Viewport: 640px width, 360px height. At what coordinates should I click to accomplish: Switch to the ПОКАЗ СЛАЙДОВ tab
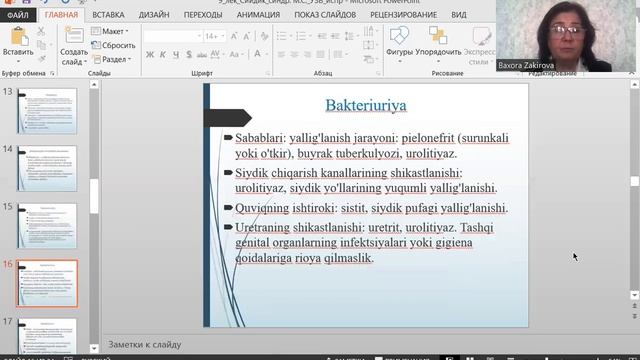[x=325, y=15]
